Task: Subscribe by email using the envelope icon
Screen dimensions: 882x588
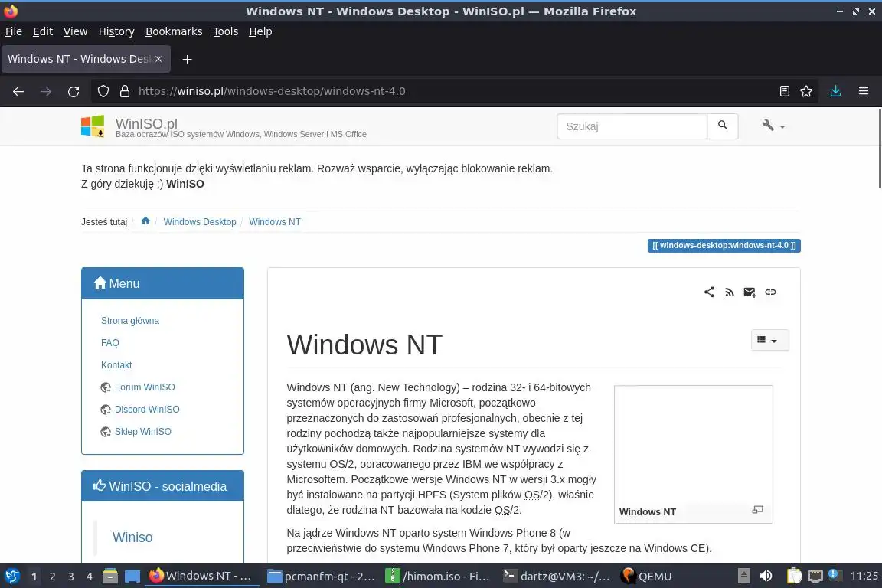Action: [x=750, y=292]
